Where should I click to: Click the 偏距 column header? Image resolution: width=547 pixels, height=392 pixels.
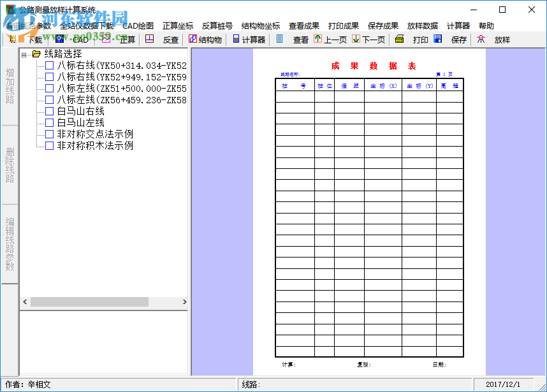(x=349, y=86)
